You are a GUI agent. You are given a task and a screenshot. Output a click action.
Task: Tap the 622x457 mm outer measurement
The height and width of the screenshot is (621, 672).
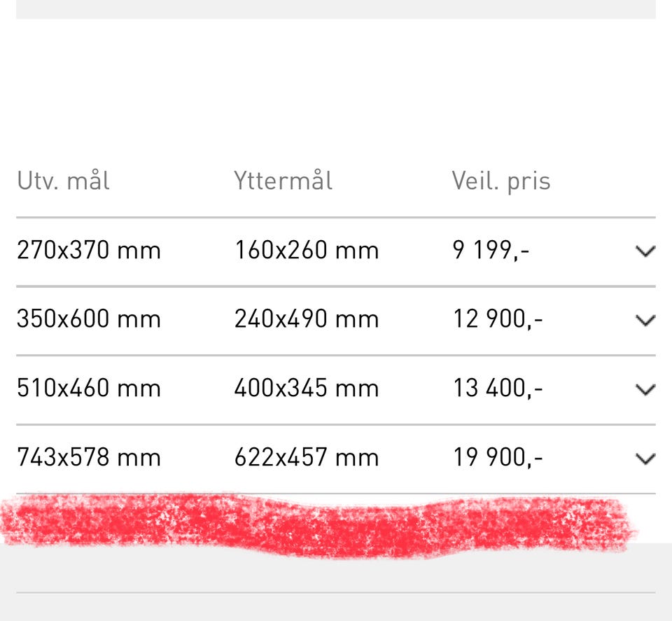[x=307, y=458]
